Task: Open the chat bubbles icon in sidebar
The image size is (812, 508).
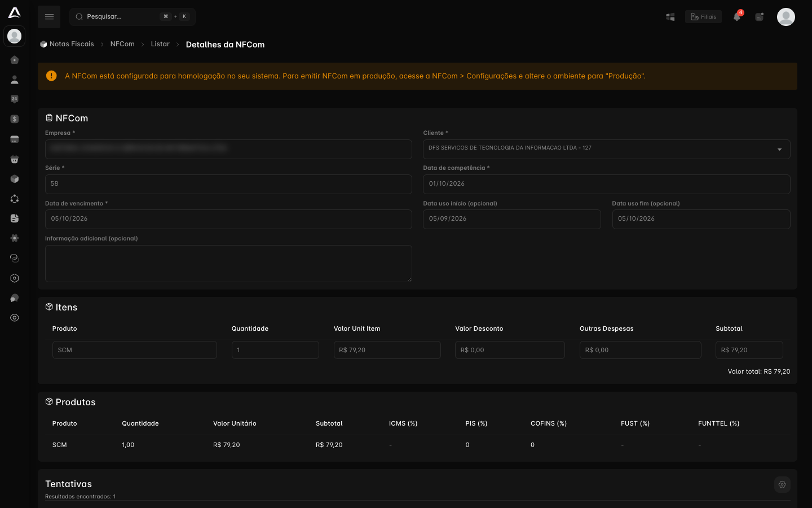Action: click(x=15, y=298)
